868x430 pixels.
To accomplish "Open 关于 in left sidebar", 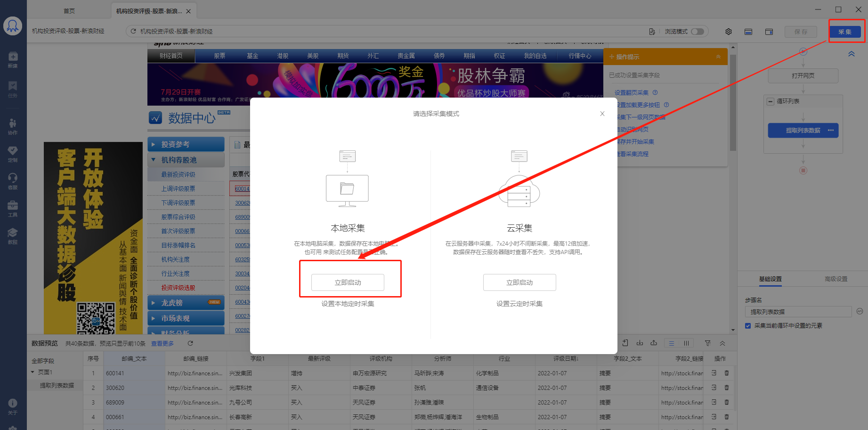I will (x=13, y=406).
